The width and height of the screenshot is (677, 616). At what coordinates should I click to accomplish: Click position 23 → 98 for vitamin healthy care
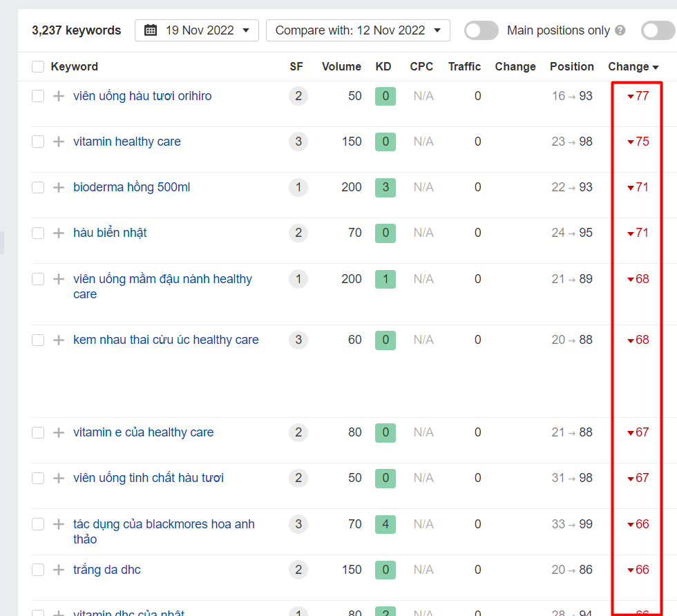pyautogui.click(x=572, y=142)
